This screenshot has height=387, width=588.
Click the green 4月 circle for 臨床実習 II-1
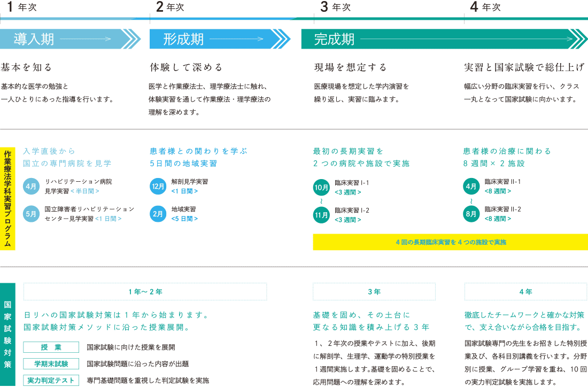click(x=471, y=187)
